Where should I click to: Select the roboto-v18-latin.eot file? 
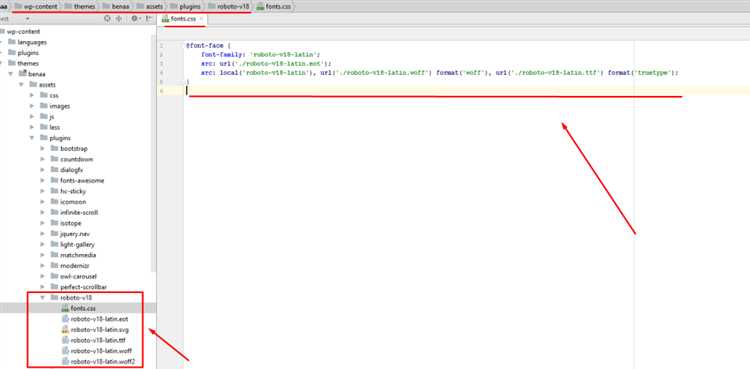tap(99, 319)
